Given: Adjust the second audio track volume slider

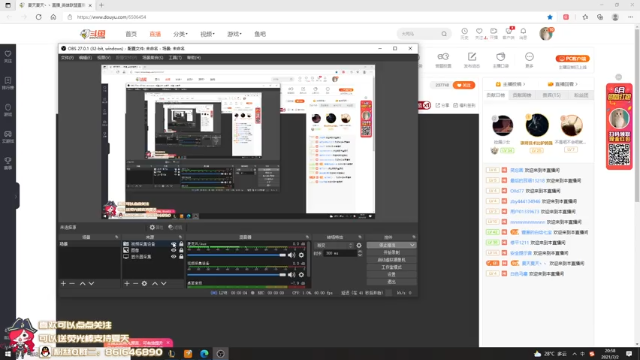Looking at the screenshot, I should pyautogui.click(x=237, y=275).
